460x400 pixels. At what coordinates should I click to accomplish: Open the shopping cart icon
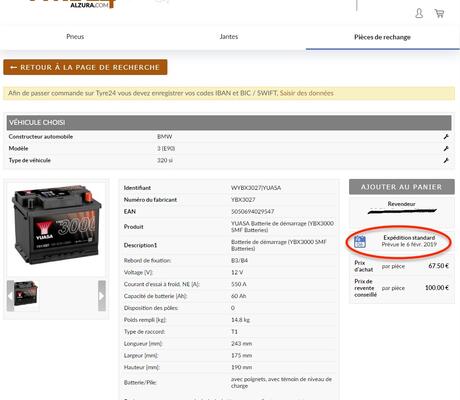[439, 13]
